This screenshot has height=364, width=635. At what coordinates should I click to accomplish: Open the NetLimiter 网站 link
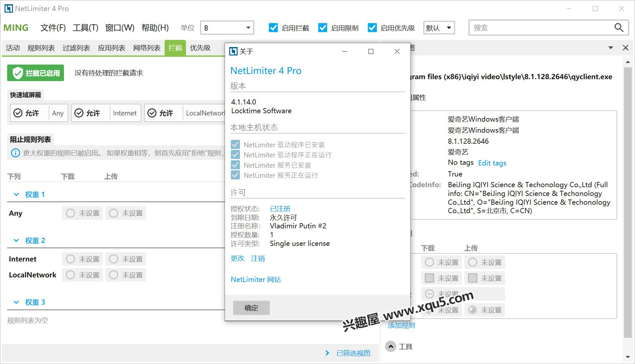[x=256, y=279]
